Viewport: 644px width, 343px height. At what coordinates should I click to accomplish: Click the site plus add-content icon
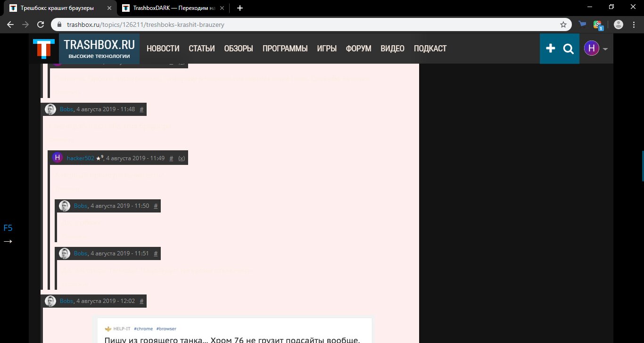click(550, 49)
